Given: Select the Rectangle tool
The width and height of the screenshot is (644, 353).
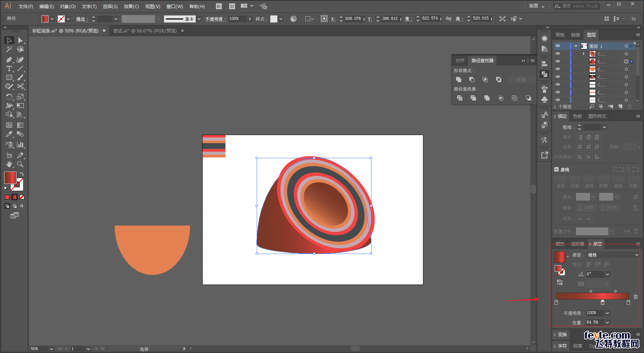Looking at the screenshot, I should coord(9,78).
